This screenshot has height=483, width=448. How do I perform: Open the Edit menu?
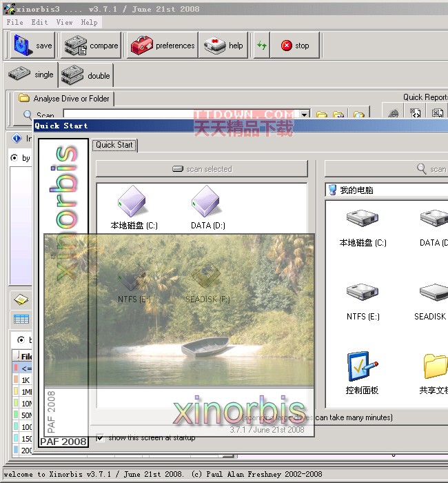coord(39,22)
